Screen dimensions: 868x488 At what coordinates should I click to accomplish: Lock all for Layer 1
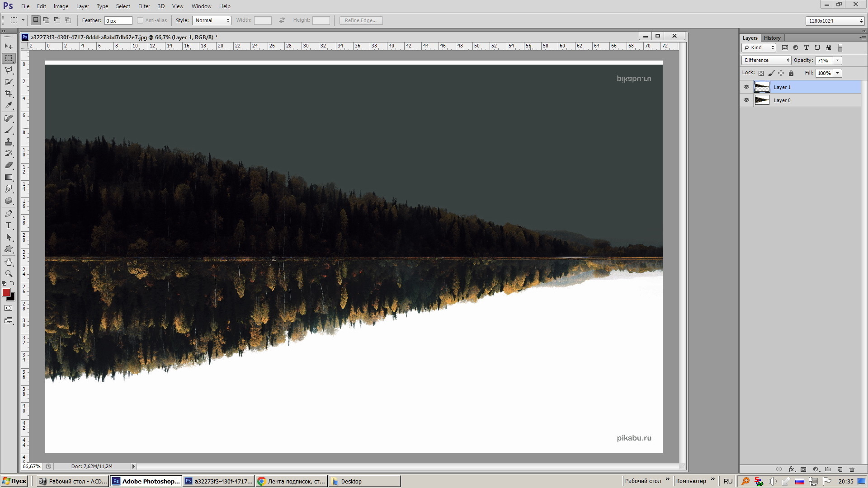tap(791, 73)
